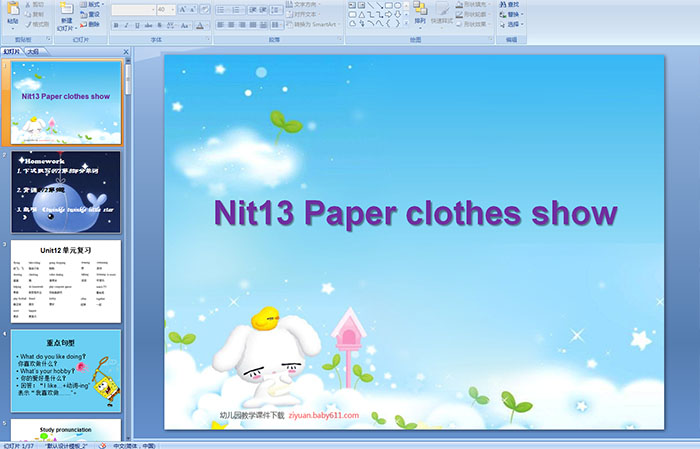700x449 pixels.
Task: Open the Line Spacing dropdown
Action: [276, 10]
